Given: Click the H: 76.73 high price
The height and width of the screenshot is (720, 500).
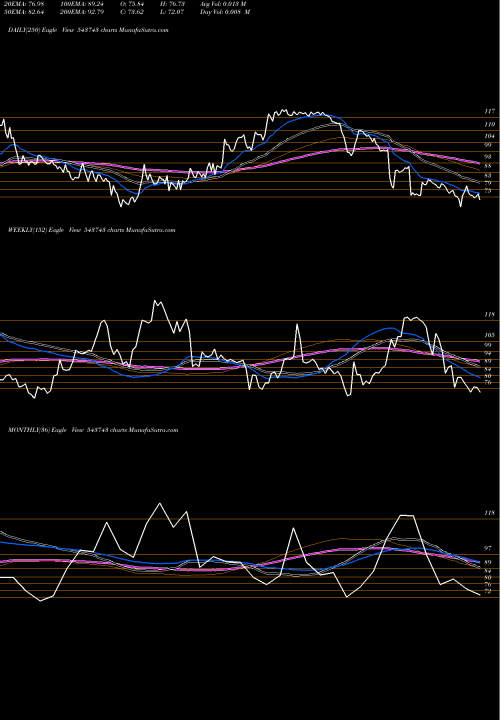Looking at the screenshot, I should tap(172, 4).
